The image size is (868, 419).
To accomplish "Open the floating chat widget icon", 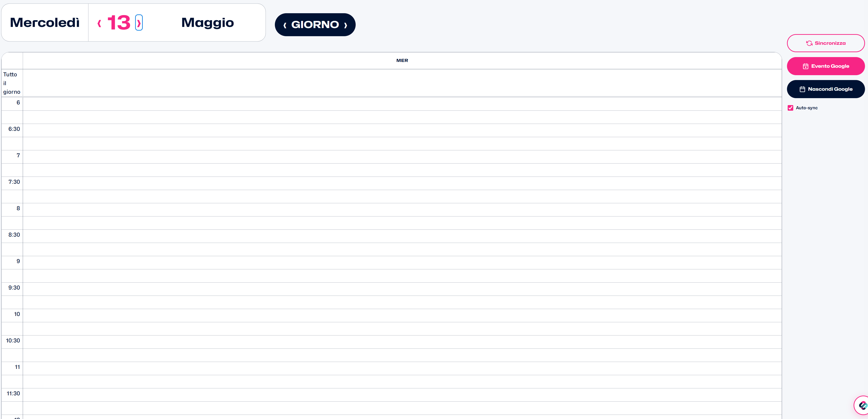I will (862, 405).
